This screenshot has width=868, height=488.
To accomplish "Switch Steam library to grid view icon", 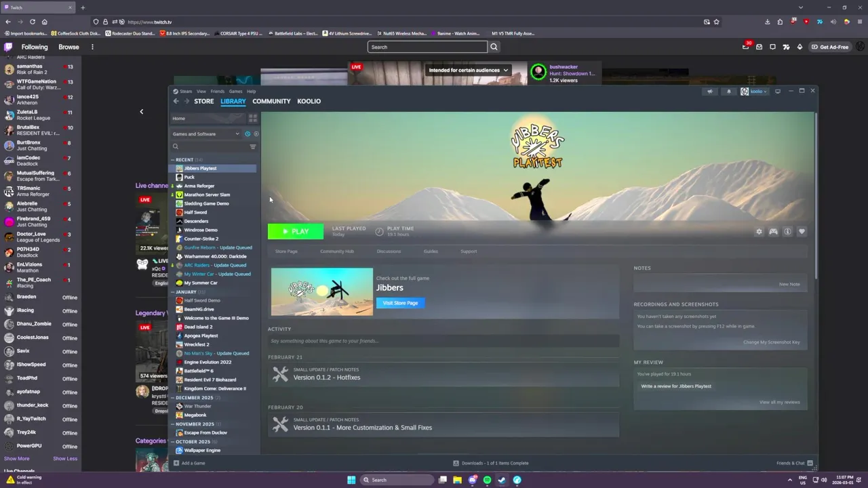I will (x=253, y=118).
